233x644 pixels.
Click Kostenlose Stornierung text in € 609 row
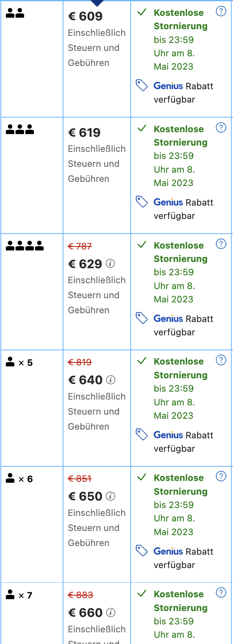(x=180, y=19)
